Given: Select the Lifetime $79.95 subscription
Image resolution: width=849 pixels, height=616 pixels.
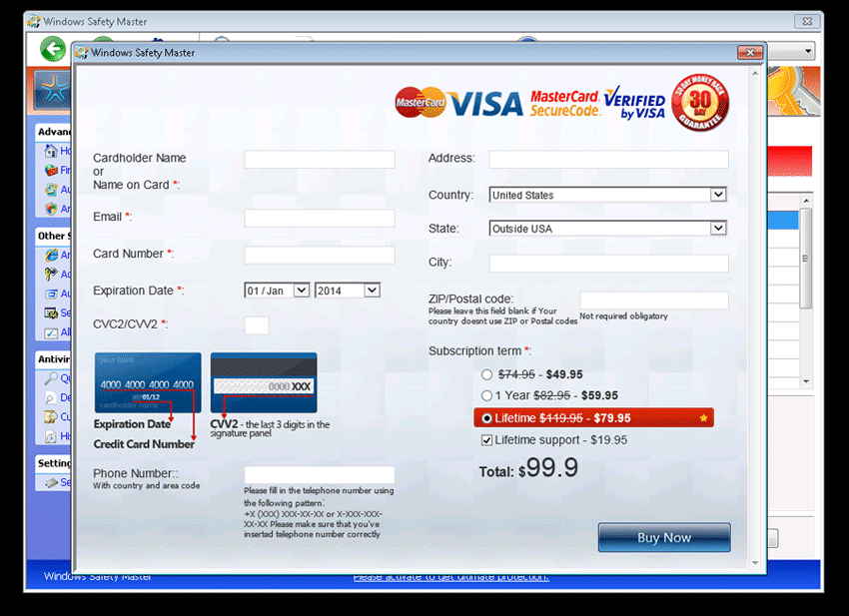Looking at the screenshot, I should coord(486,418).
